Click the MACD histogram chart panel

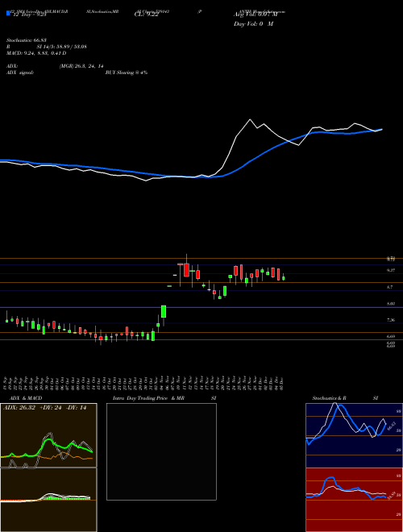[x=48, y=500]
